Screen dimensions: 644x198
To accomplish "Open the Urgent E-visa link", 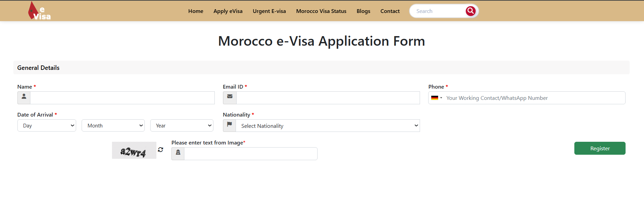I will 269,11.
